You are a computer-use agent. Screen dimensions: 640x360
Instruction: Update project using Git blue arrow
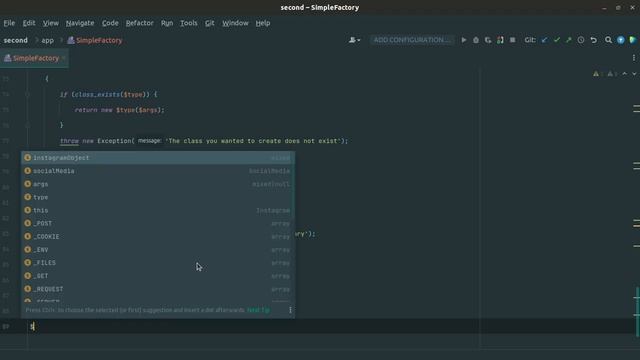pos(544,40)
